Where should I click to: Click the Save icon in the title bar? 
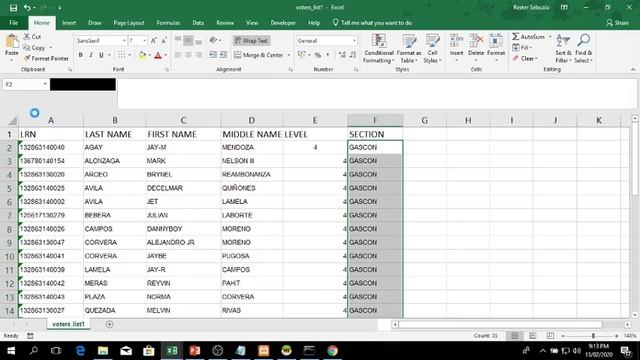pos(13,8)
